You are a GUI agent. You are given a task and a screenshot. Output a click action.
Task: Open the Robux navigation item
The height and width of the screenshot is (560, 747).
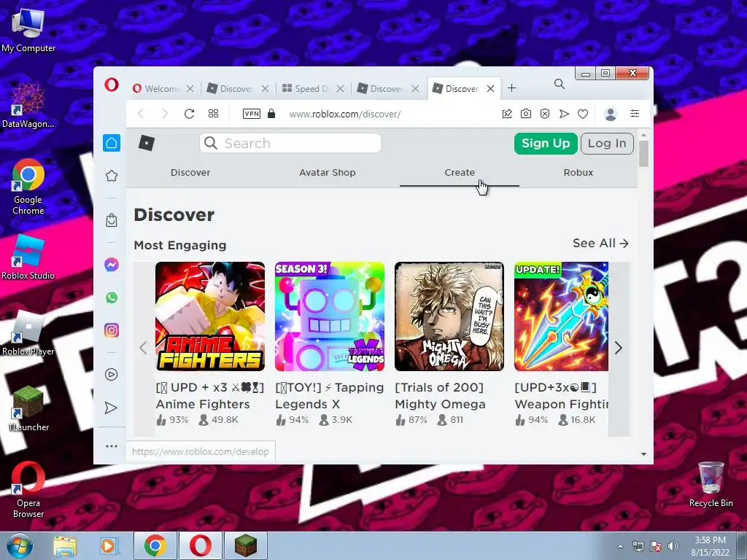(x=578, y=172)
